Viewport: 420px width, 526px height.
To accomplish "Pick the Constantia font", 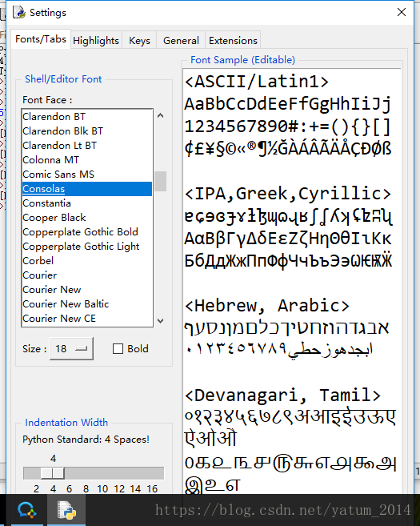I will tap(46, 203).
